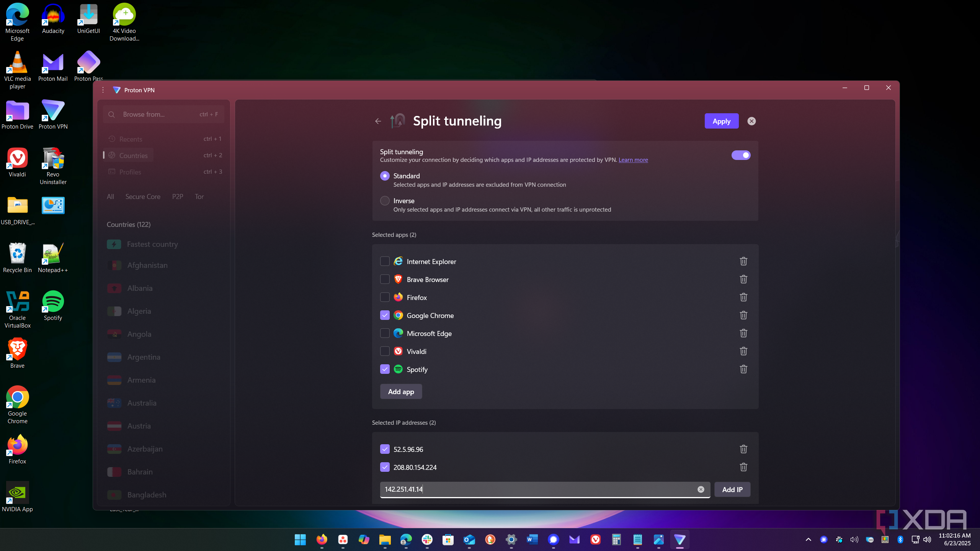Check the Vivaldi checkbox
Screen dimensions: 980x551
point(385,351)
